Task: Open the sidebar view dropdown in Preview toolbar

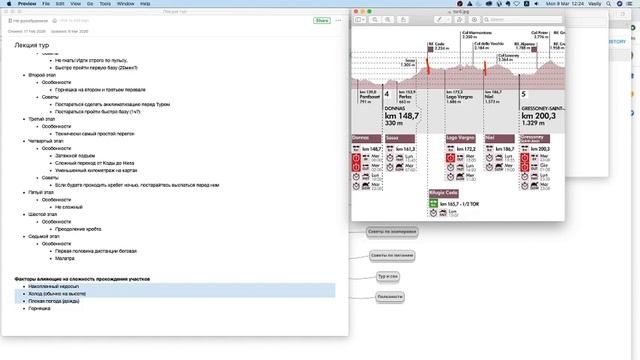Action: [x=360, y=20]
